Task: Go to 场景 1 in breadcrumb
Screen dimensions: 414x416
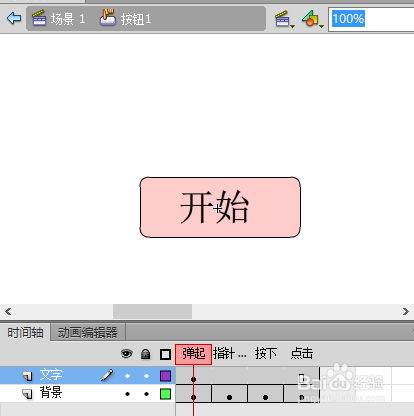Action: tap(59, 19)
